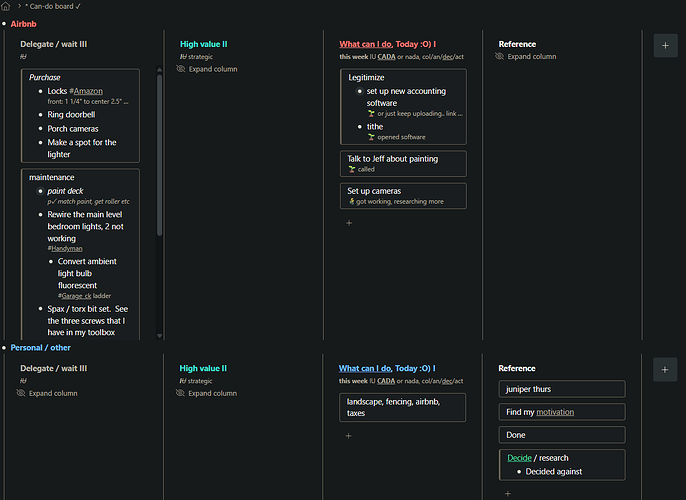Viewport: 686px width, 500px height.
Task: Click bullet beside Convert ambient light bulb
Action: click(51, 262)
